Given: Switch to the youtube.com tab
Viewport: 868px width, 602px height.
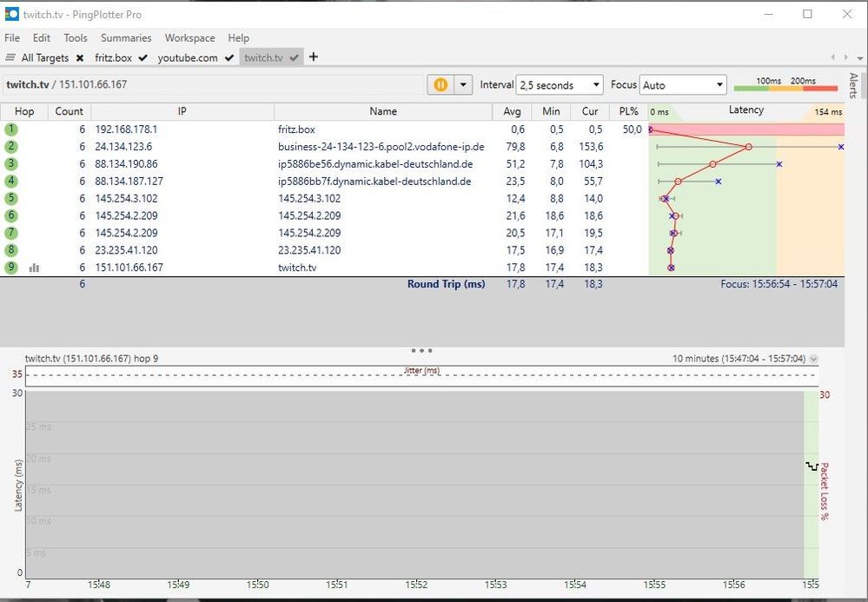Looking at the screenshot, I should pyautogui.click(x=189, y=57).
